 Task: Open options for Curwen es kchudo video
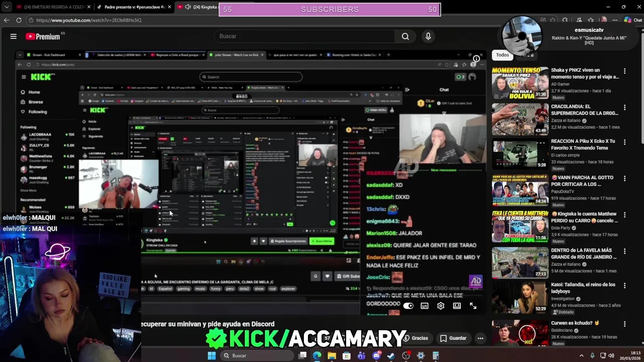point(624,323)
